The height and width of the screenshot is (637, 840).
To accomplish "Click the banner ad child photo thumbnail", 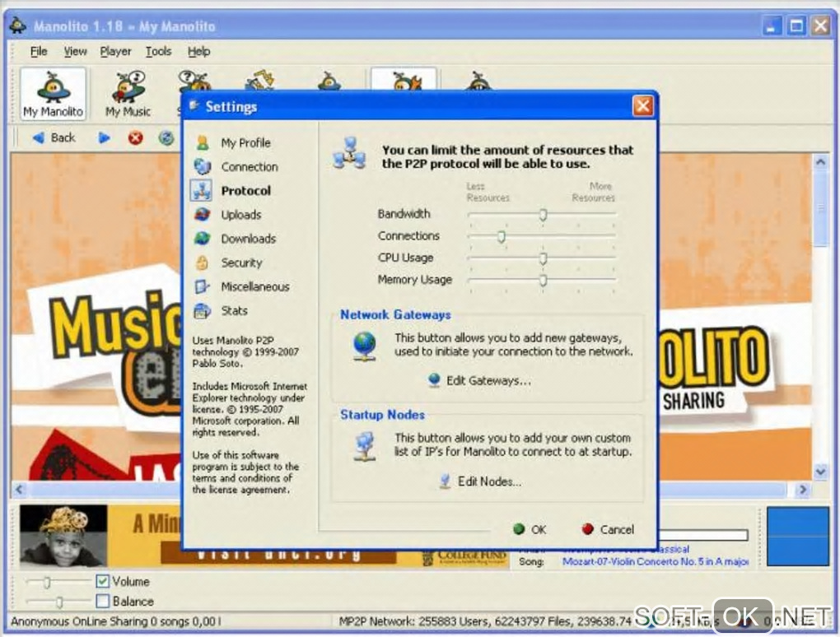I will pos(63,536).
